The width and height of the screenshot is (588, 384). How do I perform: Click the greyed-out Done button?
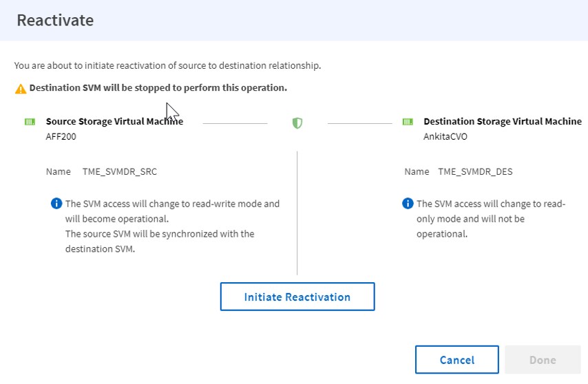(x=543, y=360)
